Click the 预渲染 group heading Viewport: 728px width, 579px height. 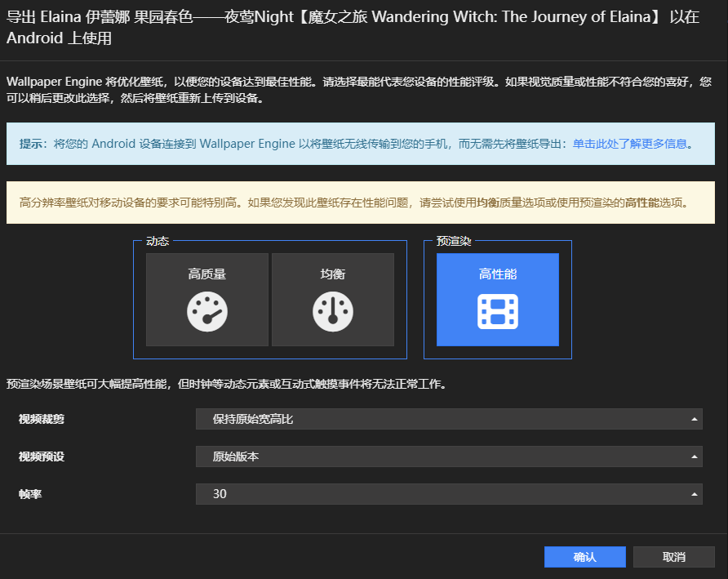coord(454,241)
